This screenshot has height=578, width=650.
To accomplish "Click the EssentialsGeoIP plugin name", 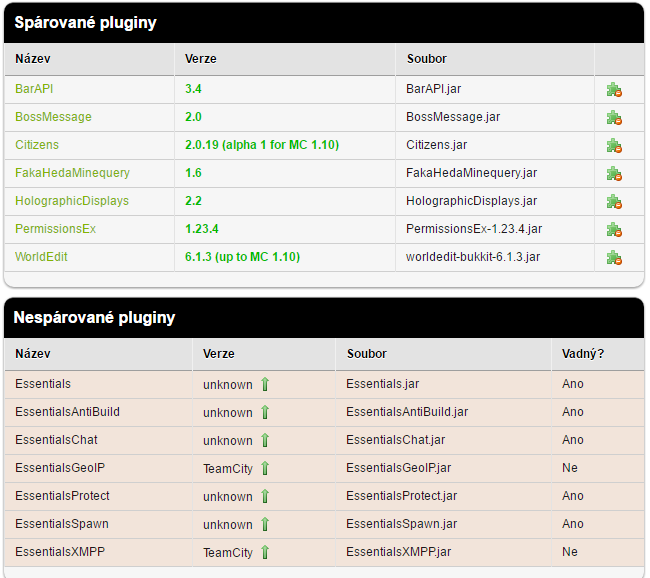I will coord(60,468).
